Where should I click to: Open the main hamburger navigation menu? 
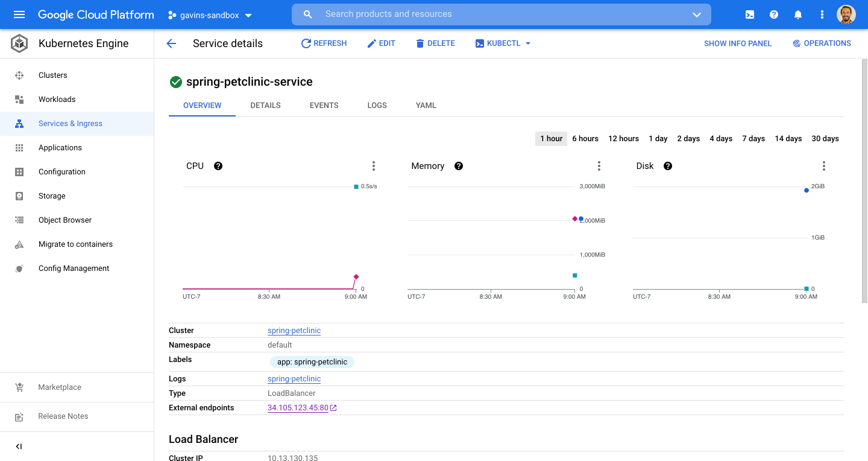pos(19,14)
